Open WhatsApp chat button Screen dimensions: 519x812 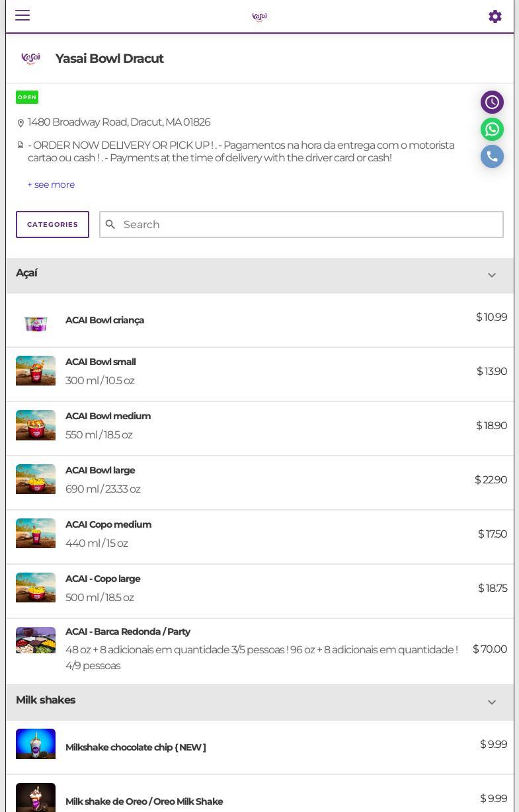492,130
